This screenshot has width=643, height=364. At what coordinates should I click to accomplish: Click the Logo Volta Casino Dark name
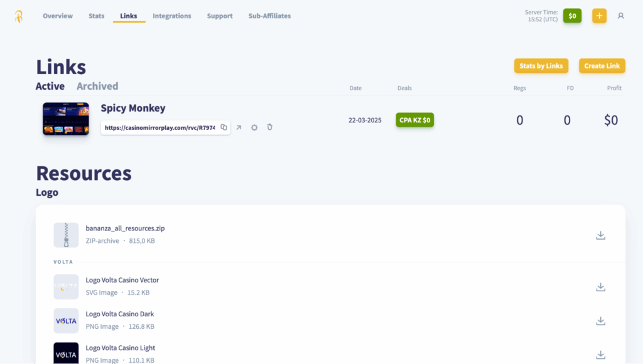pos(120,314)
